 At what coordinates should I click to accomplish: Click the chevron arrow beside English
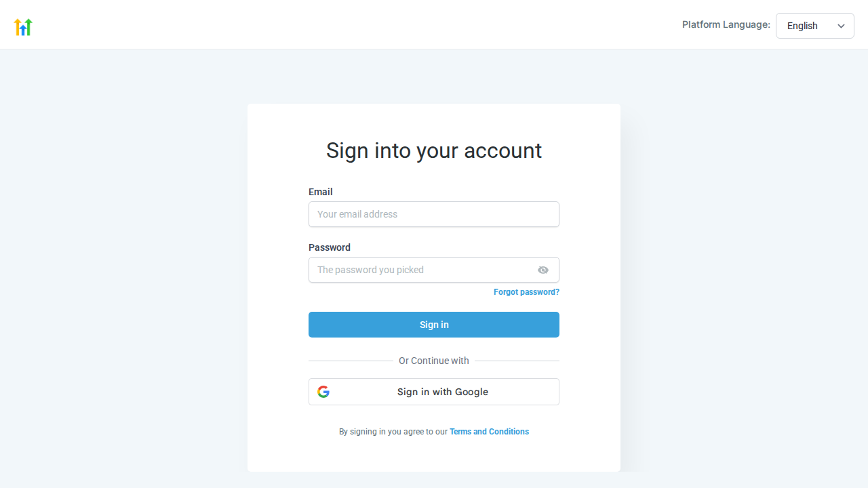click(841, 26)
